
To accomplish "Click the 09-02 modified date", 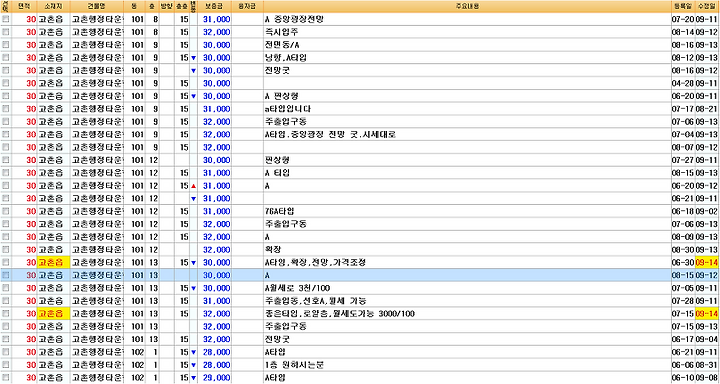I will coord(707,212).
